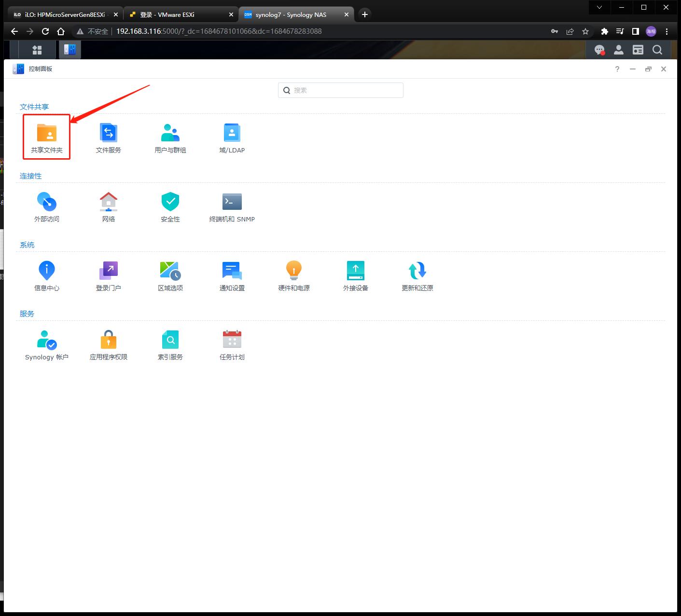Open Update & Restore (更新和还原)

(417, 275)
